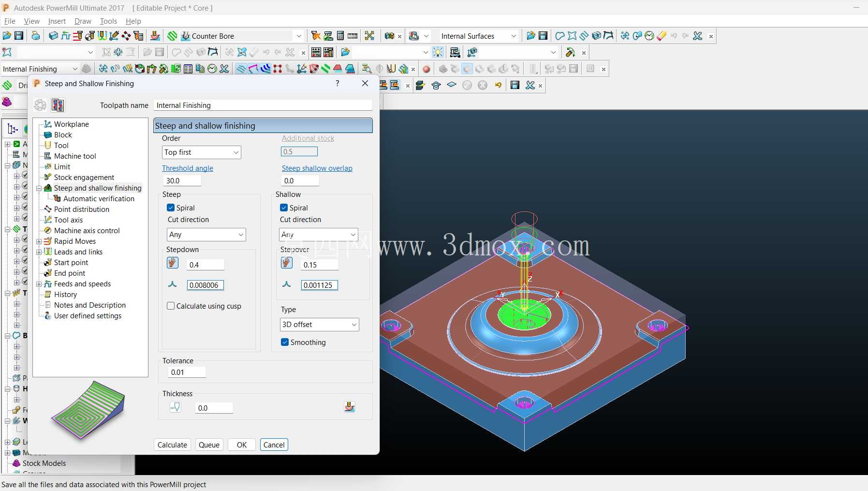
Task: Open the calculator icon in the main toolbar
Action: pyautogui.click(x=340, y=36)
